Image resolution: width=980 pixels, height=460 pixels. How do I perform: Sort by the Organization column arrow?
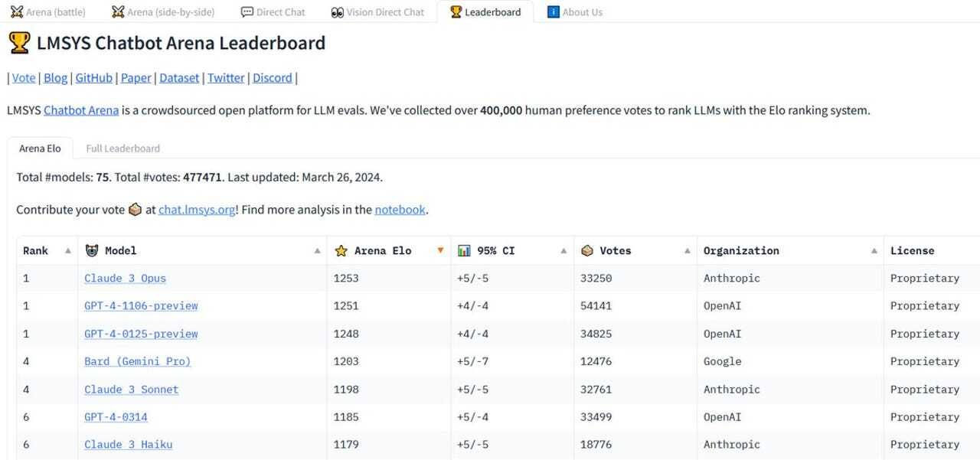coord(874,251)
